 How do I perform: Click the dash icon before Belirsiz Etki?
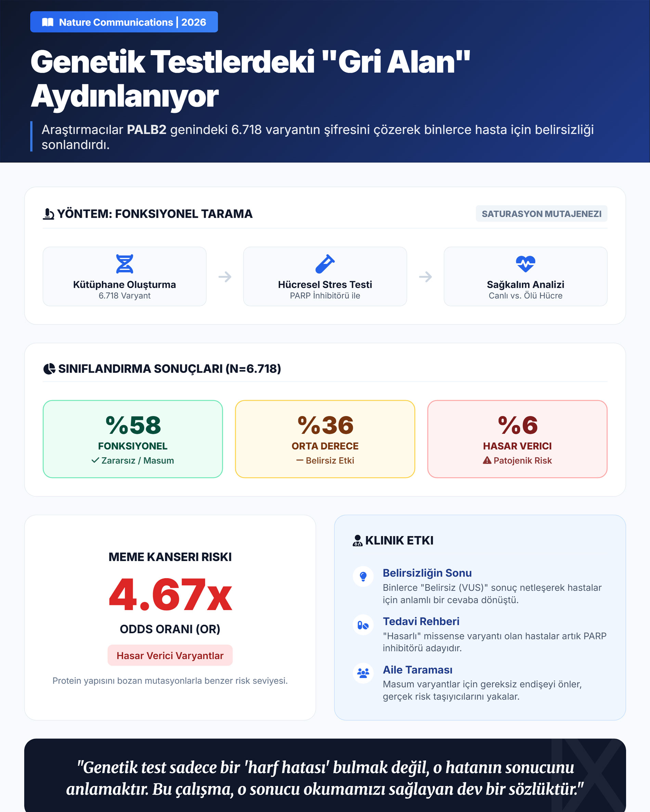(x=300, y=460)
